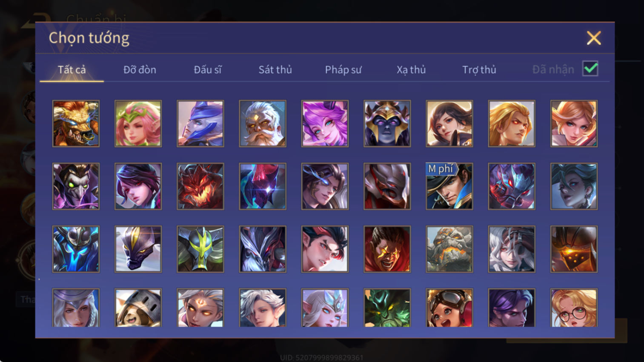
Task: Choose the rock golem hero portrait
Action: click(449, 249)
